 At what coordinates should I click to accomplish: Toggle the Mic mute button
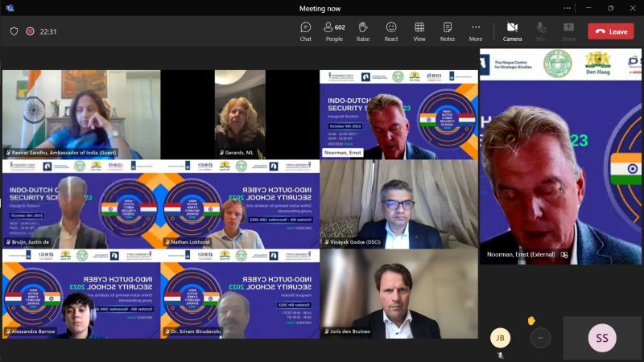(x=541, y=31)
